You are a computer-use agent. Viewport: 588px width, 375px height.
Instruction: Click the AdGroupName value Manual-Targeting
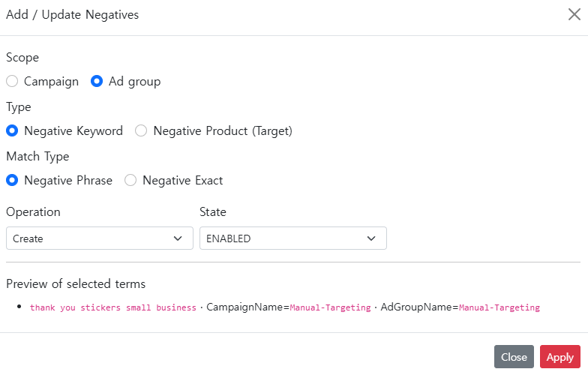click(x=499, y=307)
